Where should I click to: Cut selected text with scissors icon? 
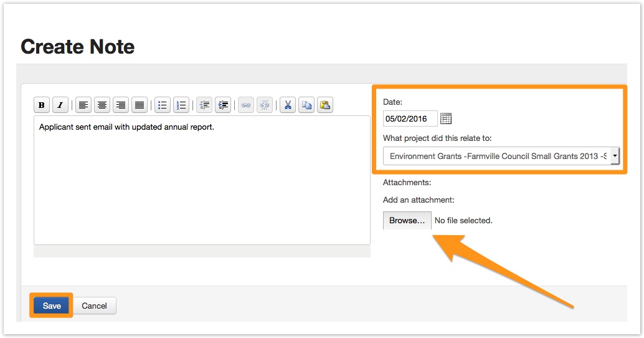pos(288,105)
